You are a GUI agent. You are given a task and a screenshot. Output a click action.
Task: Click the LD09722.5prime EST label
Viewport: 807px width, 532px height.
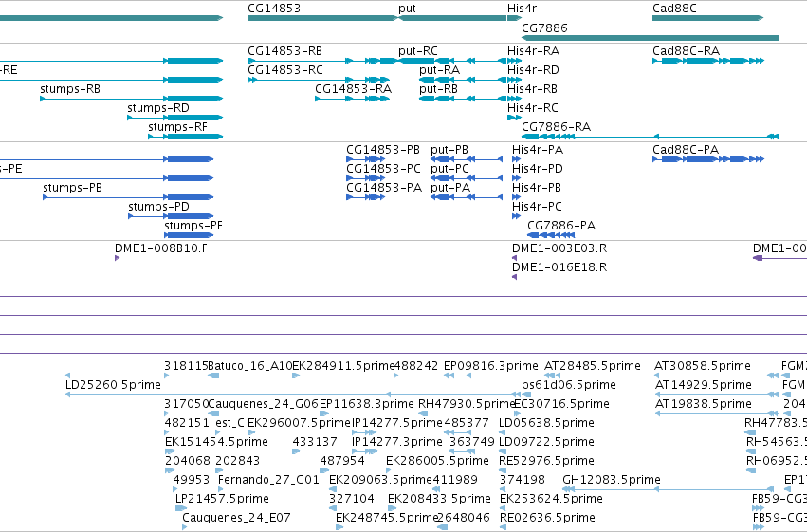[546, 443]
